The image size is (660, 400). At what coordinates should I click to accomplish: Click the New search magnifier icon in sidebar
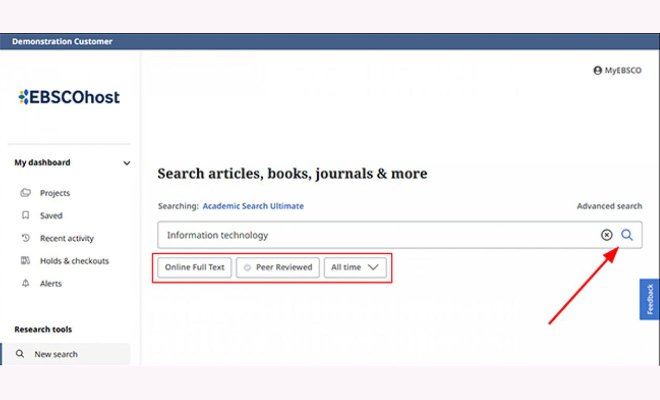[x=20, y=354]
